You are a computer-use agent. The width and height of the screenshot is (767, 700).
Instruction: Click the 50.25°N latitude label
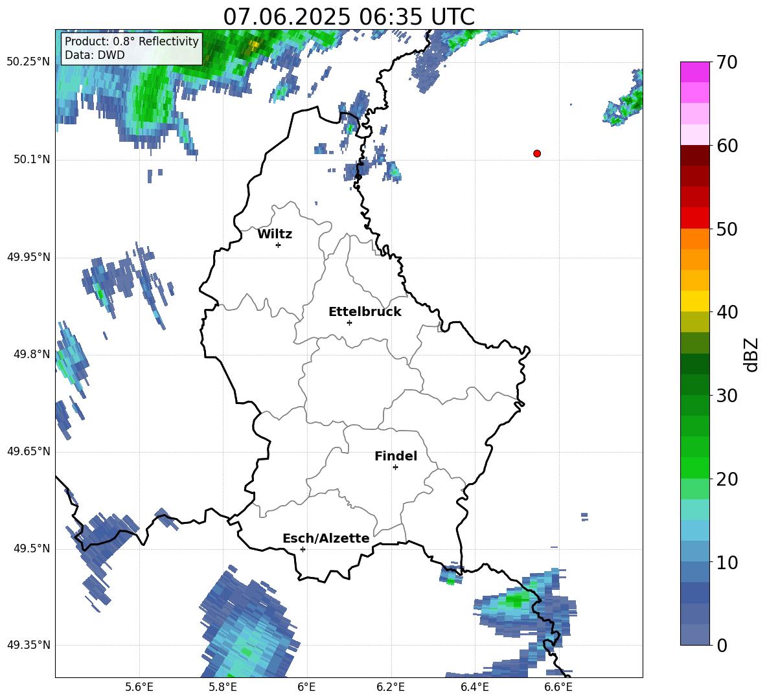coord(29,62)
